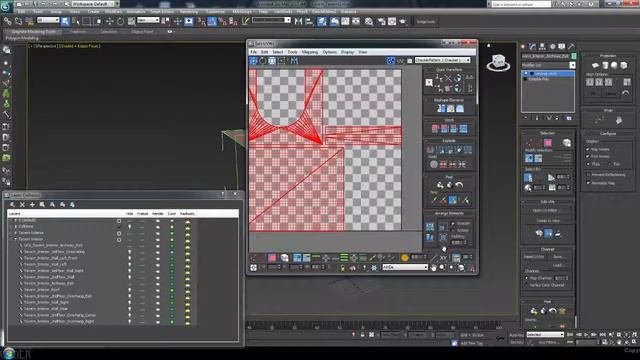Select Polygon mode in Selection rollout
This screenshot has height=360, width=640.
pos(548,142)
